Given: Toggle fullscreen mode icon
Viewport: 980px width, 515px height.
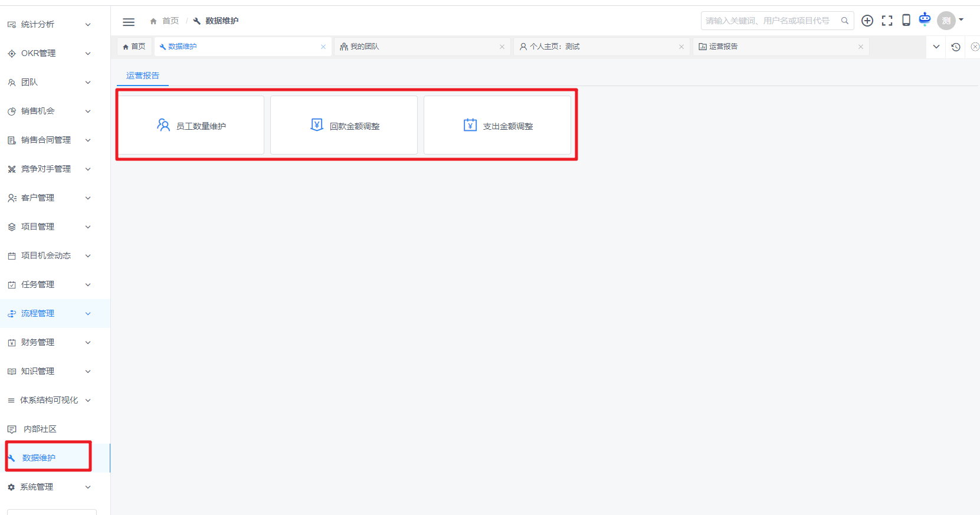Looking at the screenshot, I should pyautogui.click(x=887, y=21).
